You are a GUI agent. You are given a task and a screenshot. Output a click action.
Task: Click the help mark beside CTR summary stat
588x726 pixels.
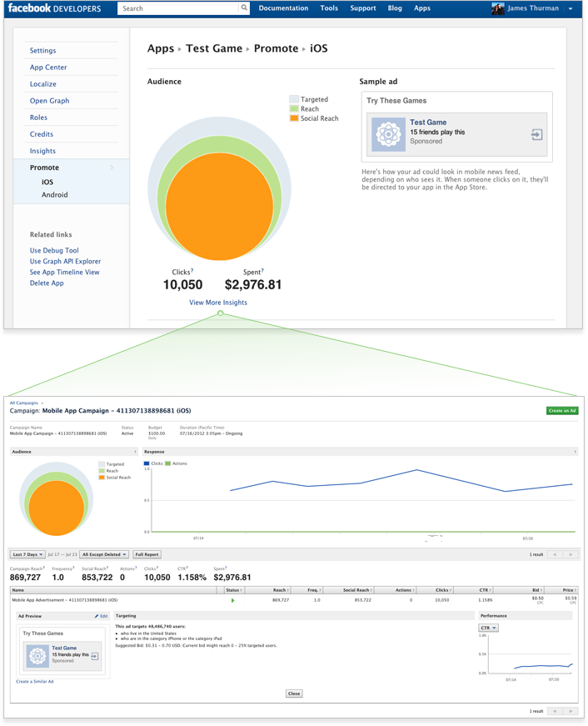tap(187, 568)
